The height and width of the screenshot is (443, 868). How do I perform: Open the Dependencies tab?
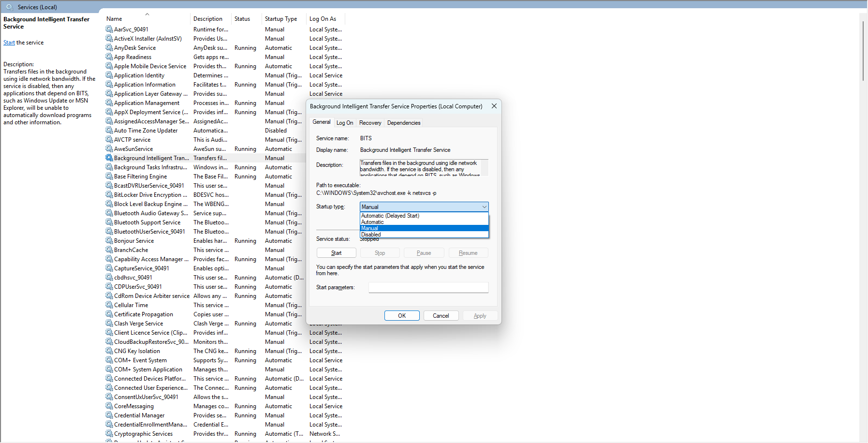pyautogui.click(x=403, y=123)
